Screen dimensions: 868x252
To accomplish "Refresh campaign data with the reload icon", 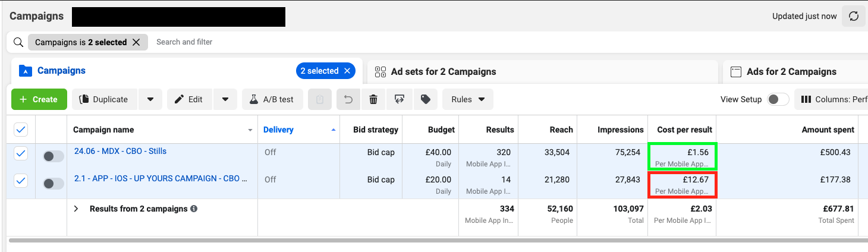I will coord(854,17).
